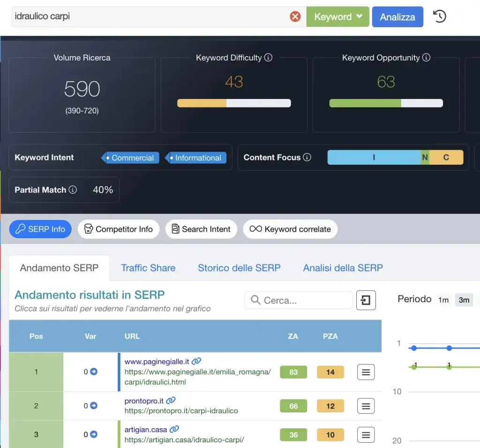Open hamburger menu for artigian.casa row

366,434
